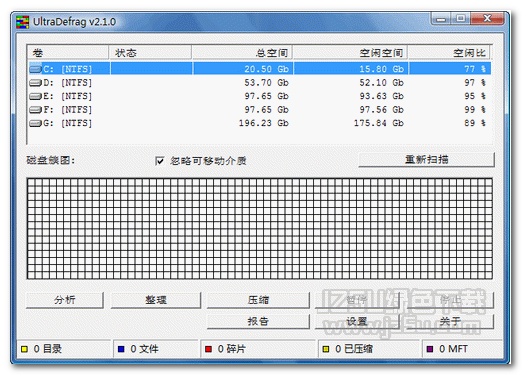This screenshot has width=522, height=375.
Task: Click the E: drive icon
Action: 35,96
